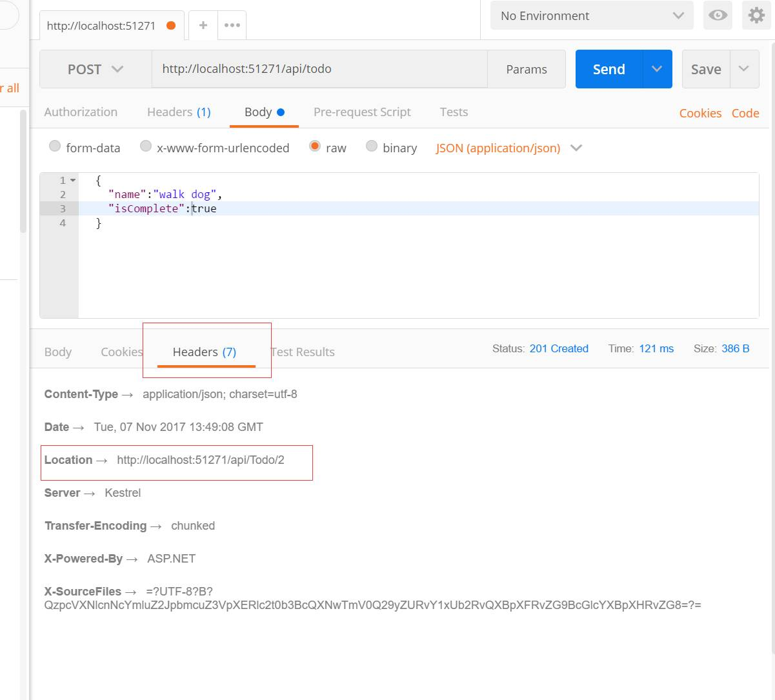Send the POST request
This screenshot has width=775, height=700.
tap(609, 69)
